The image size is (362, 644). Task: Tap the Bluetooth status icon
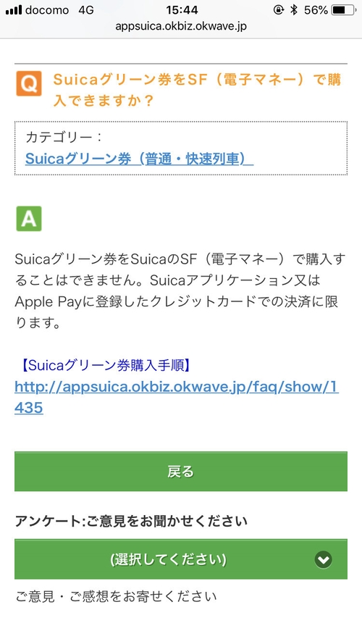pyautogui.click(x=293, y=10)
